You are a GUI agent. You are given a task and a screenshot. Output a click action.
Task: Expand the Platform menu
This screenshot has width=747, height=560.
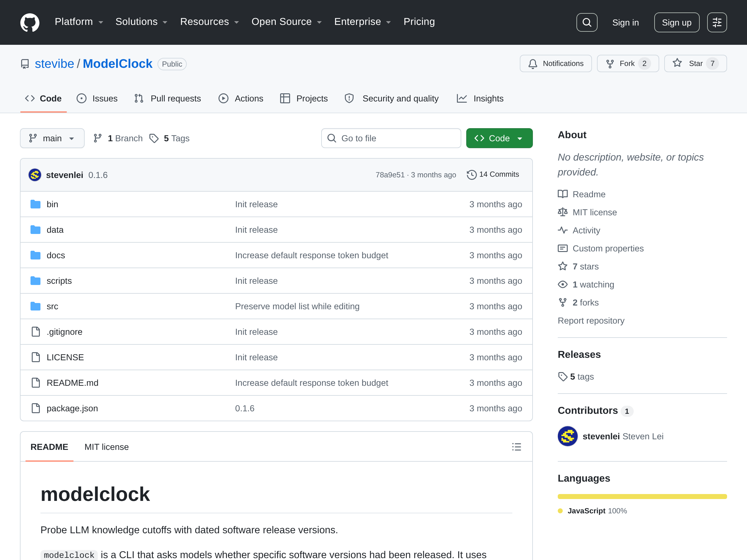pyautogui.click(x=79, y=22)
